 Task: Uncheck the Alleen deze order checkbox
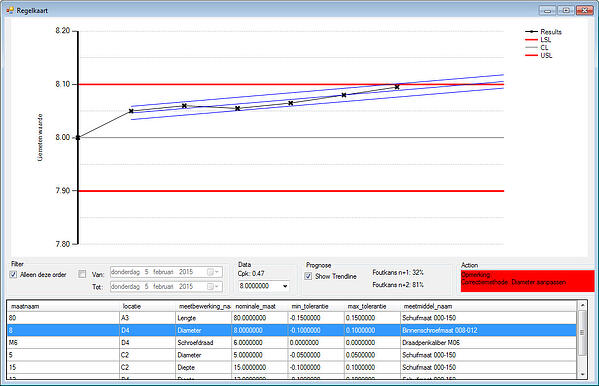(x=13, y=274)
